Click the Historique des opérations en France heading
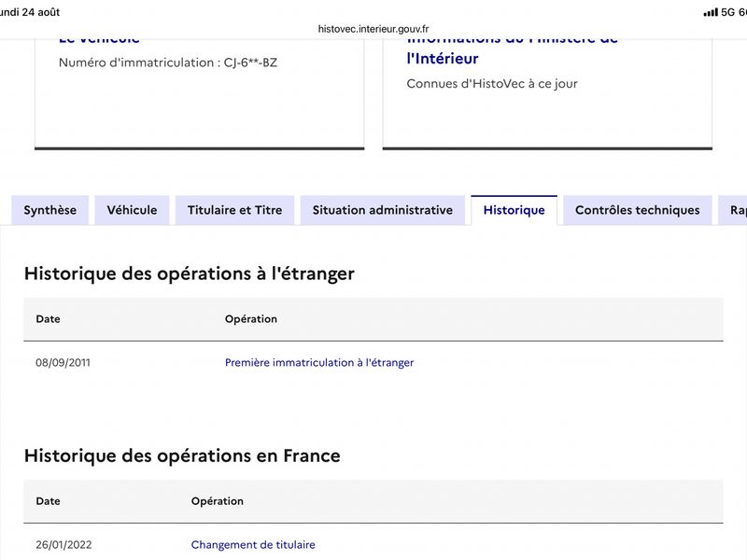This screenshot has width=747, height=560. (182, 455)
